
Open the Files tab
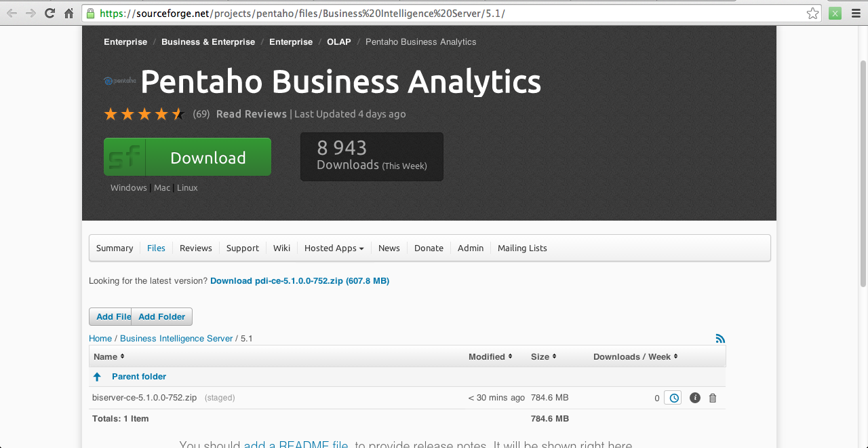156,248
